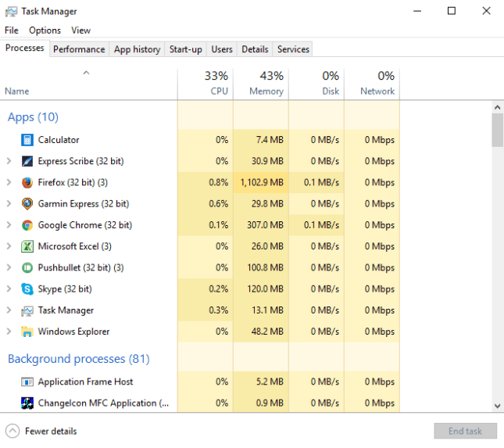Click Windows Explorer memory value 48.2 MB
This screenshot has width=504, height=448.
click(x=267, y=332)
